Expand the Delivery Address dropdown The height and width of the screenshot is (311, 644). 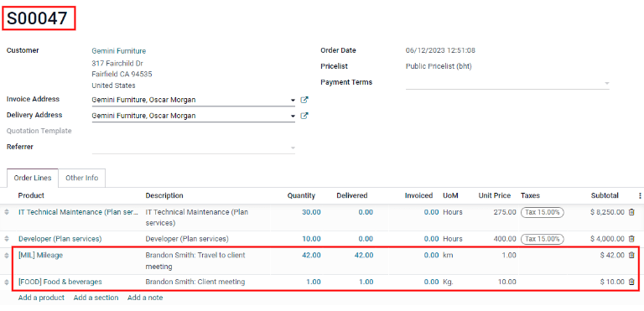293,116
